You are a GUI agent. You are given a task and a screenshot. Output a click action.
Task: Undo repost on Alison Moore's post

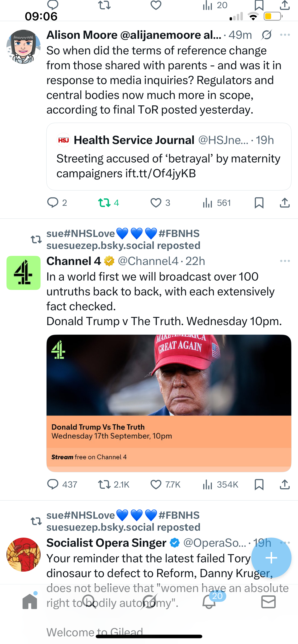(104, 202)
